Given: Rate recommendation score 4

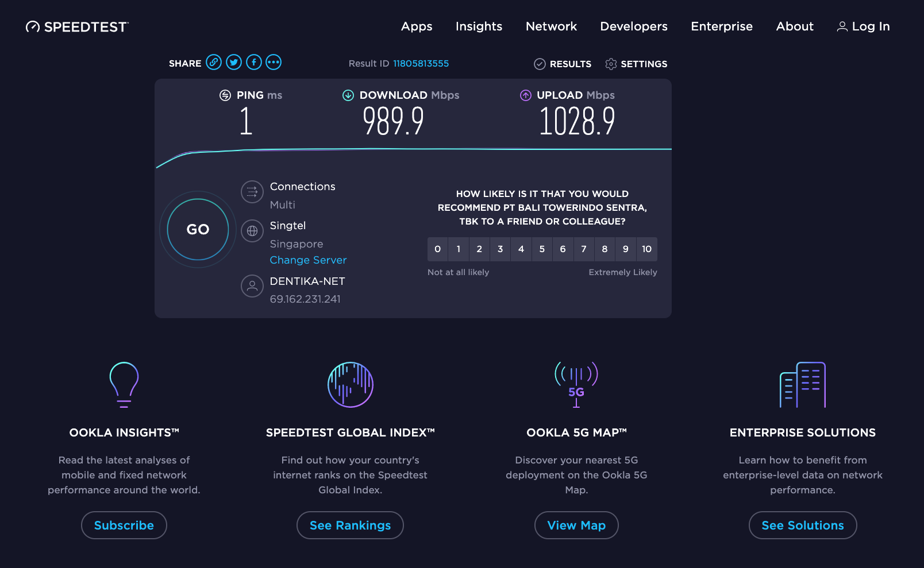Looking at the screenshot, I should click(521, 249).
